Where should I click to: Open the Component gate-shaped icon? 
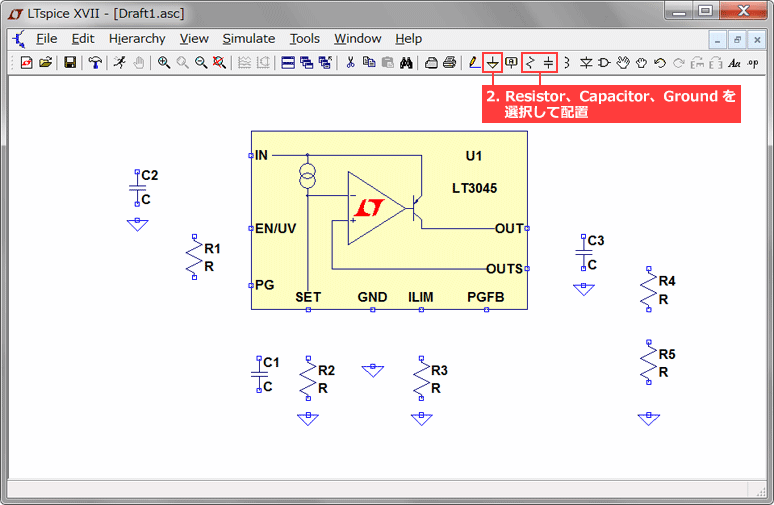pos(604,63)
